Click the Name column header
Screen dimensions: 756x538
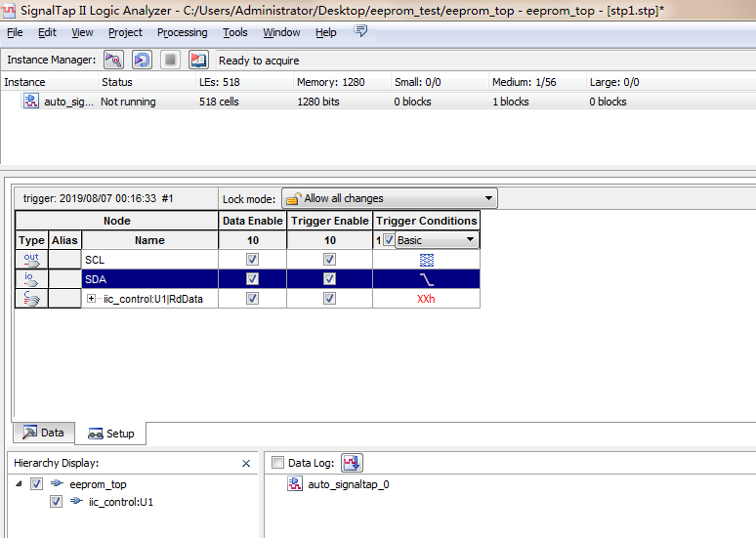[149, 240]
